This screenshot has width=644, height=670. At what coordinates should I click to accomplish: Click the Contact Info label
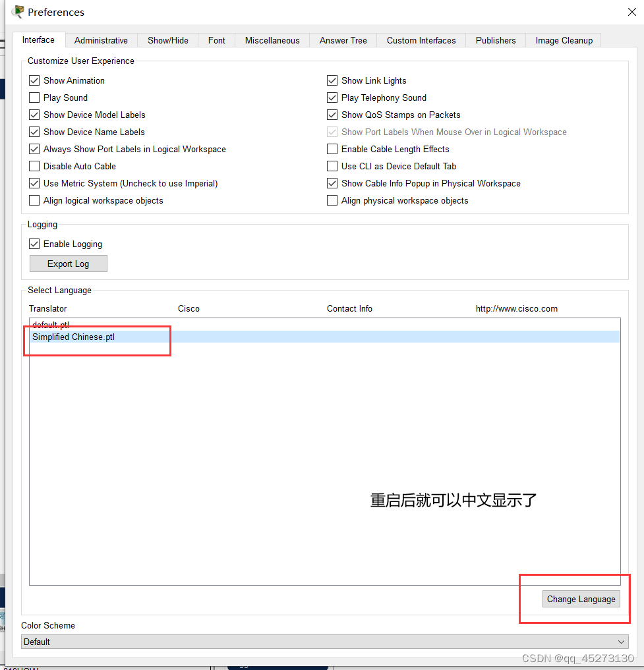tap(349, 308)
